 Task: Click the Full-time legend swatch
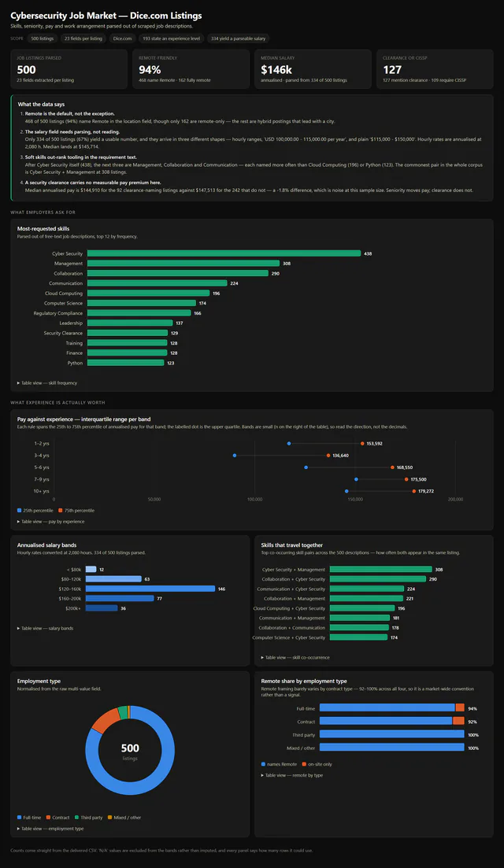[20, 818]
